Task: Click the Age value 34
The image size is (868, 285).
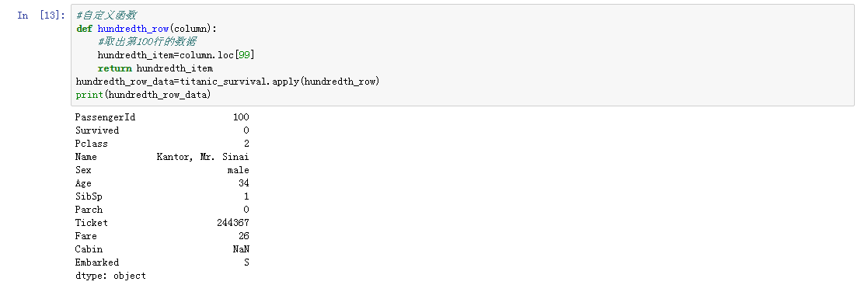Action: tap(243, 184)
